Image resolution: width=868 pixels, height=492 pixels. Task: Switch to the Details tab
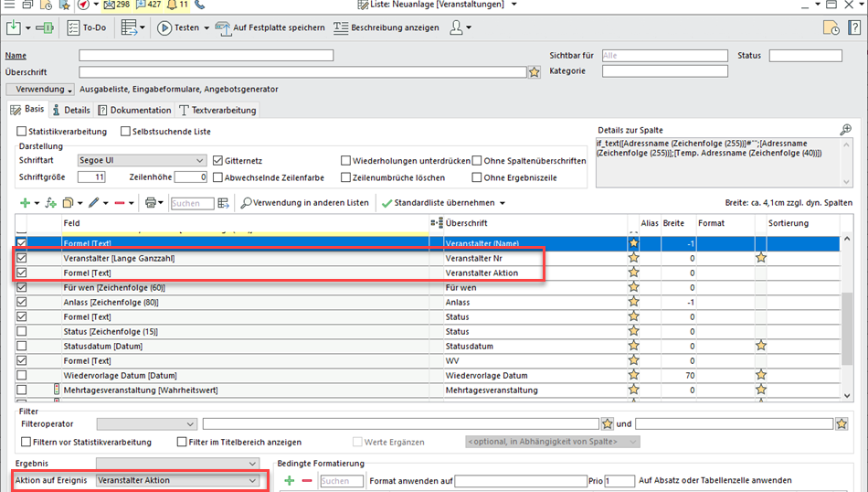click(x=71, y=110)
